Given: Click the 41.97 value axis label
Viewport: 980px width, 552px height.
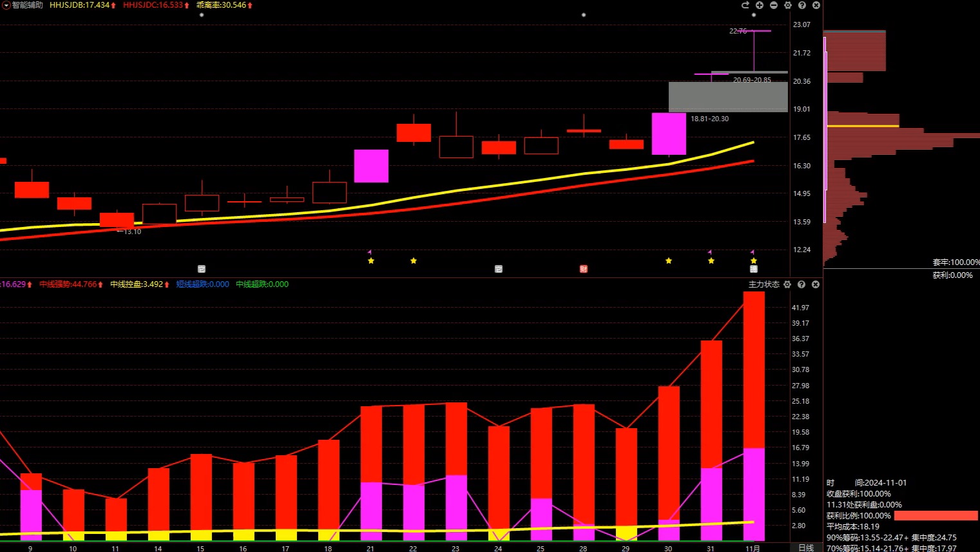Looking at the screenshot, I should pyautogui.click(x=800, y=308).
